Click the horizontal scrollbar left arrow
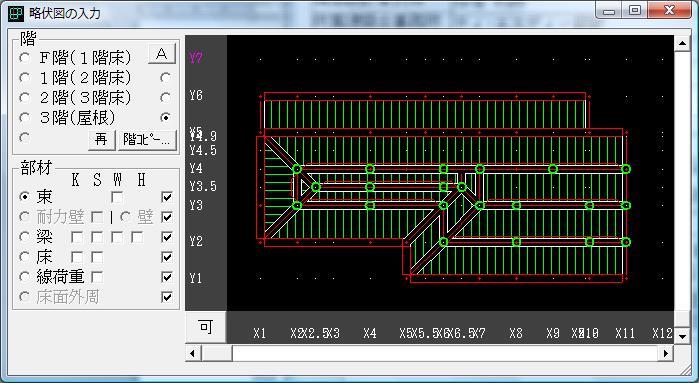The width and height of the screenshot is (699, 383). pos(193,354)
